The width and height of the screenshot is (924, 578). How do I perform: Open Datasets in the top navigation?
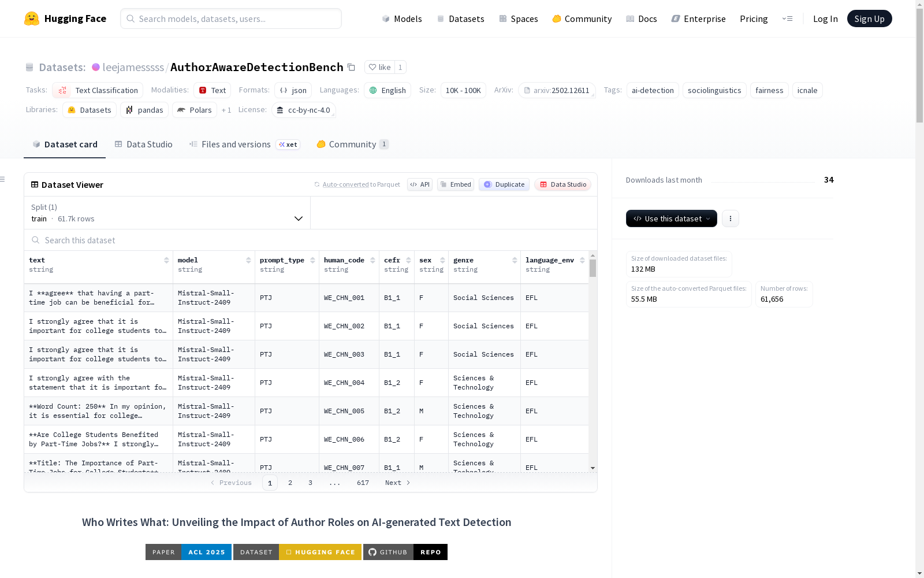(x=460, y=18)
